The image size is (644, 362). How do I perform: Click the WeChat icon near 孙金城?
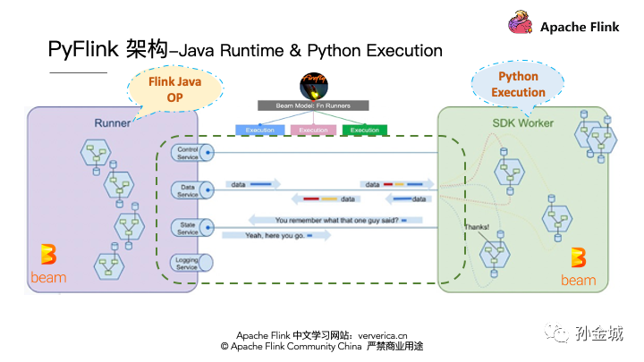point(557,333)
